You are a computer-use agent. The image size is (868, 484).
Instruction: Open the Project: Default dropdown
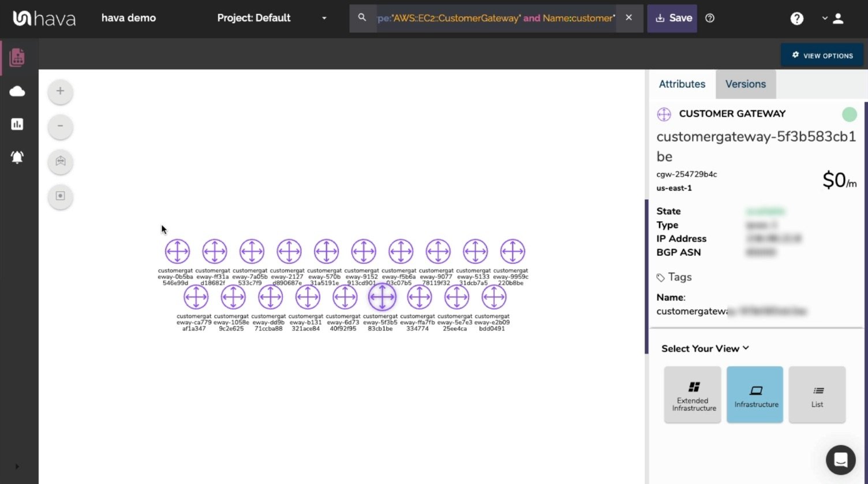[x=271, y=18]
